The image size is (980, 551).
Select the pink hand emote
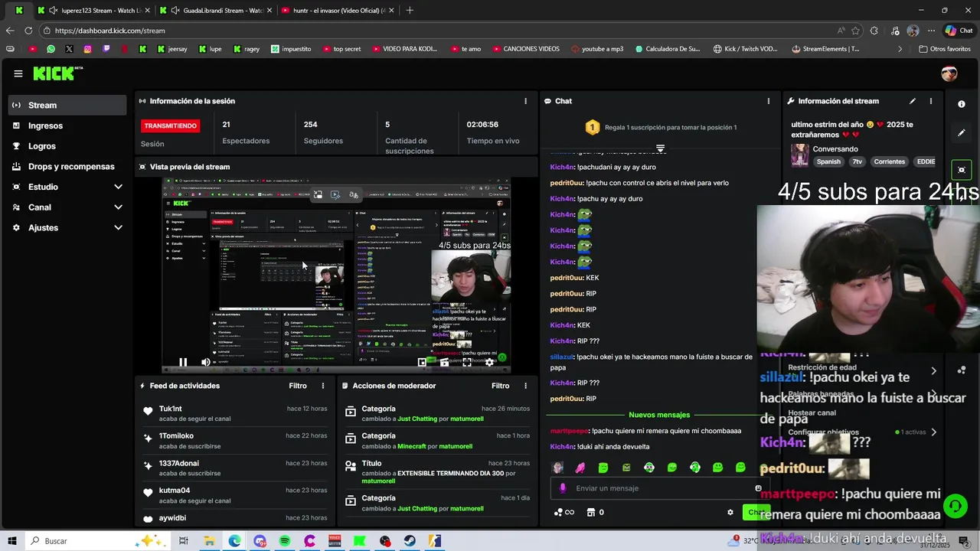pyautogui.click(x=580, y=468)
